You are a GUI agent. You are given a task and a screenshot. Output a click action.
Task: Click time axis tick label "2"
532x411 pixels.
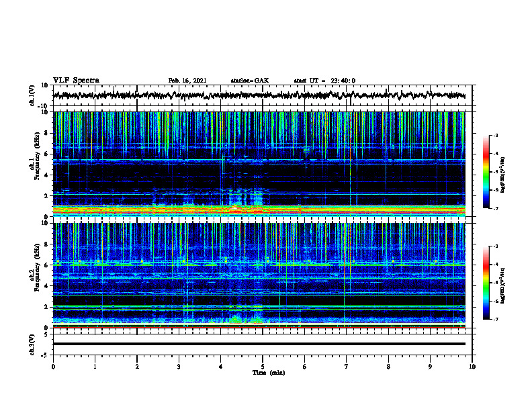coord(137,367)
